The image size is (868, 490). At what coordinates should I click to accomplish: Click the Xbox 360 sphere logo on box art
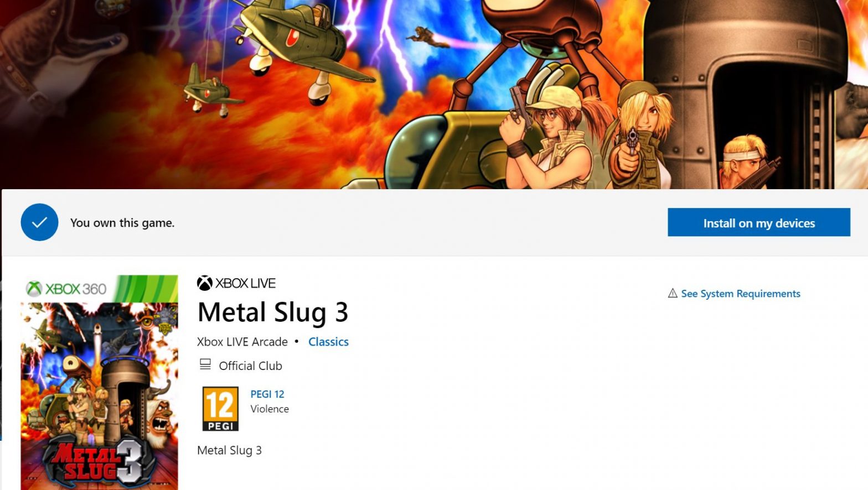(x=34, y=288)
